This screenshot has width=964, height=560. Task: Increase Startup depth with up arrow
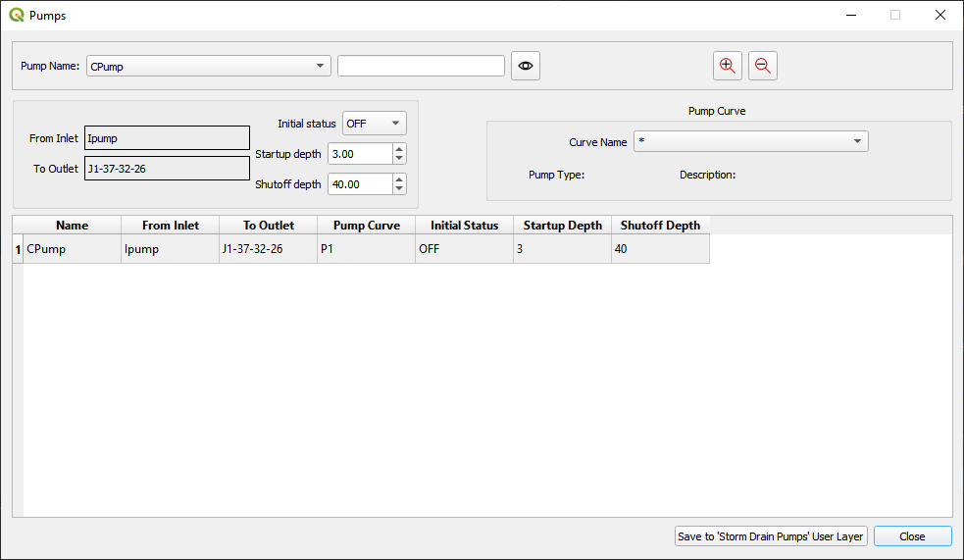click(x=399, y=149)
